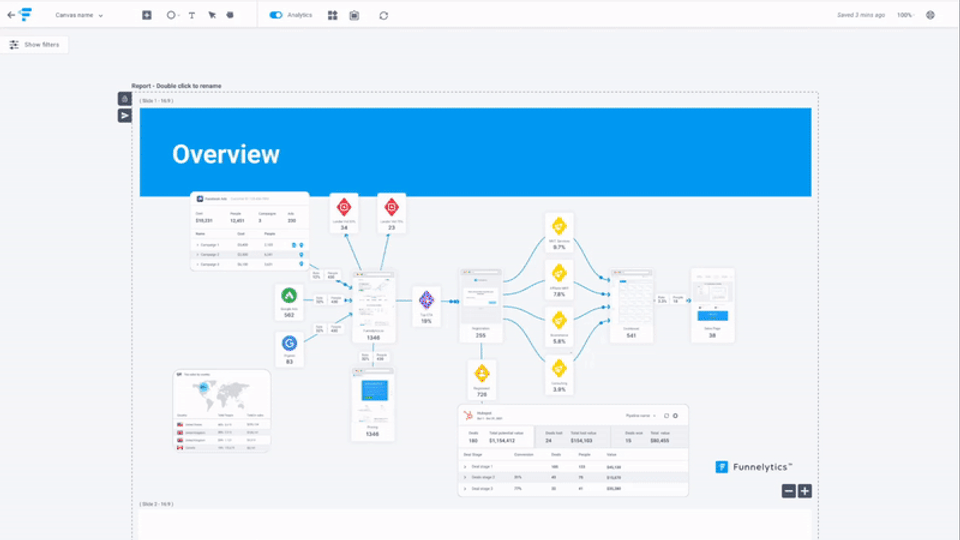Click the Show filters button
Image resolution: width=960 pixels, height=540 pixels.
(35, 45)
